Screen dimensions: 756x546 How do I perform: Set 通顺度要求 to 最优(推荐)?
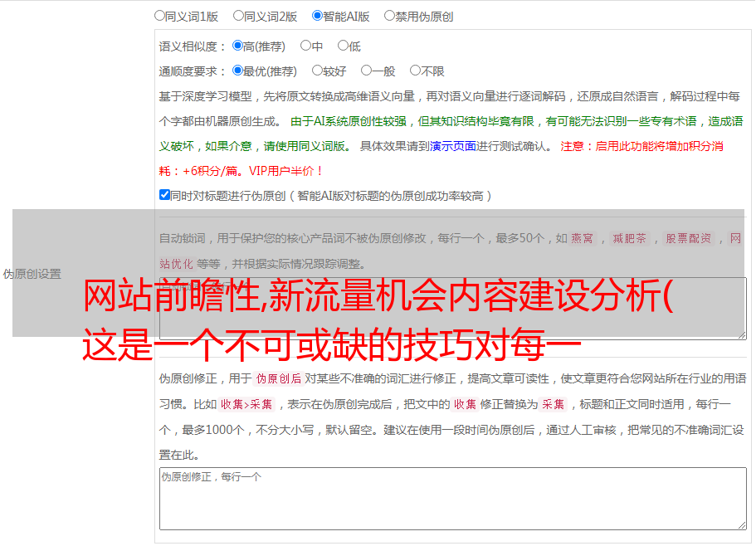coord(237,71)
